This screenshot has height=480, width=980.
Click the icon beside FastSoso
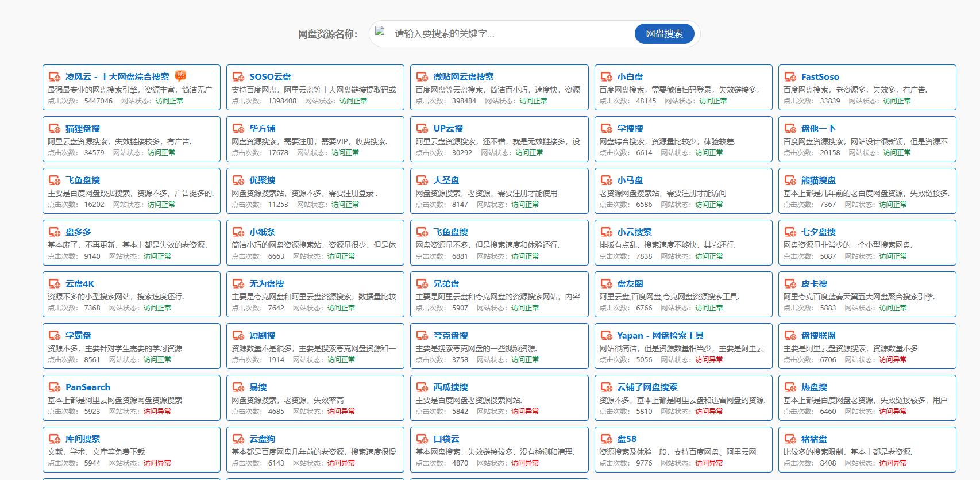[790, 76]
